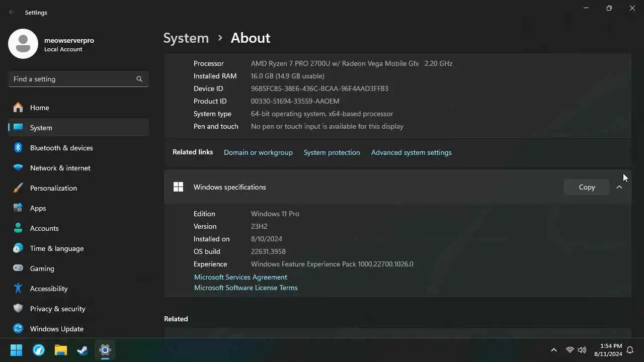Click the Accounts person icon

(x=18, y=228)
